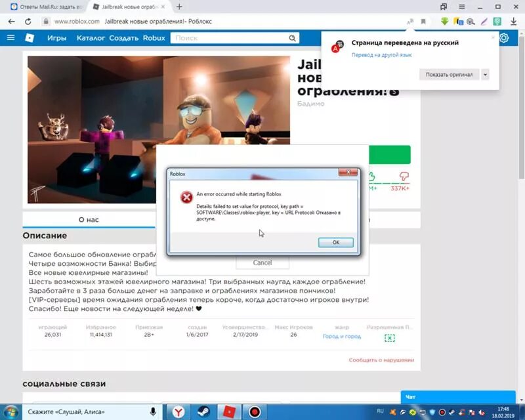This screenshot has height=420, width=525.
Task: Click the teal extension icon in toolbar
Action: coord(497,22)
